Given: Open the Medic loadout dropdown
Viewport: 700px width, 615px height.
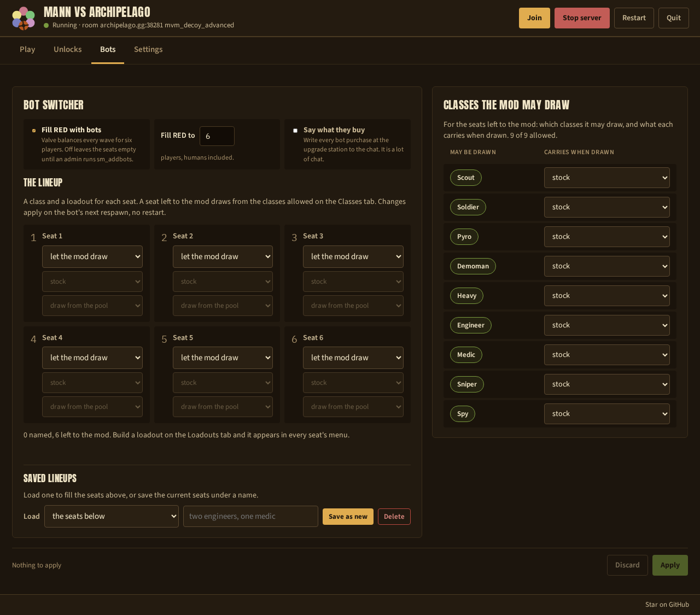Looking at the screenshot, I should coord(607,355).
